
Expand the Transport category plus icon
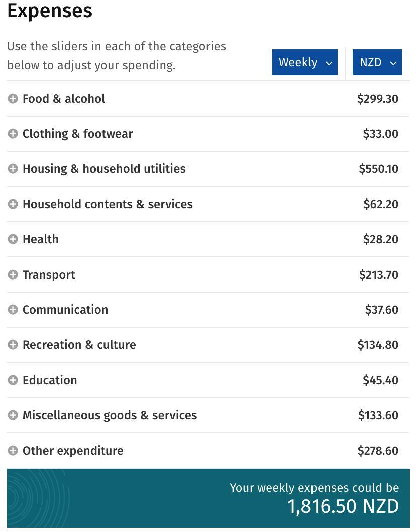tap(13, 275)
